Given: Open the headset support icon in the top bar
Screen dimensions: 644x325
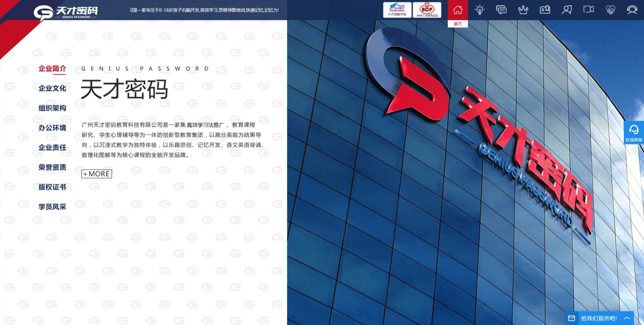Looking at the screenshot, I should pyautogui.click(x=632, y=10).
